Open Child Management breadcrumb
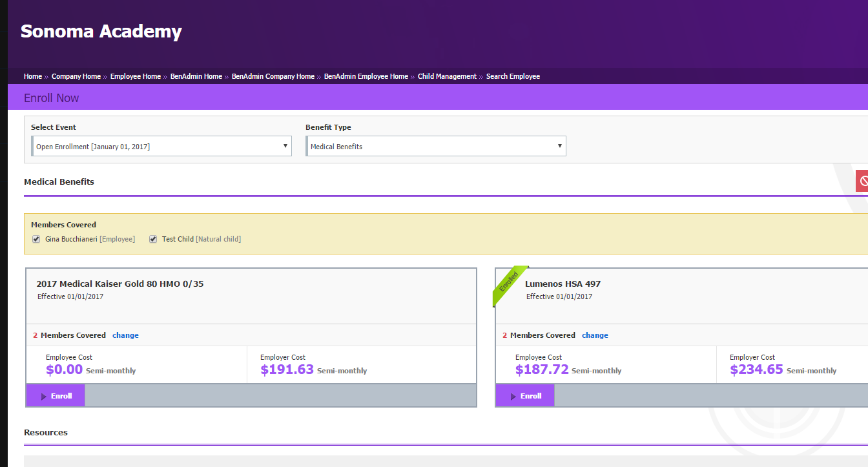The height and width of the screenshot is (467, 868). [447, 76]
